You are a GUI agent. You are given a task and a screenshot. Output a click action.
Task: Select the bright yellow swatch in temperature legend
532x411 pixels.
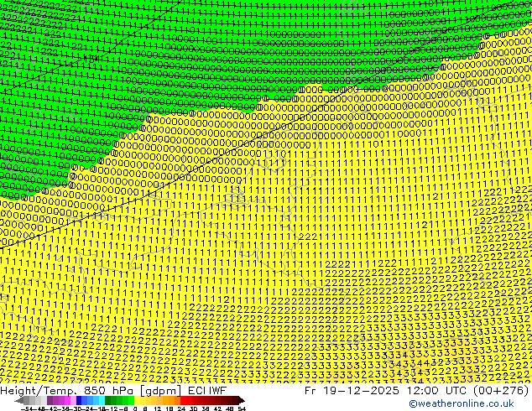137,400
